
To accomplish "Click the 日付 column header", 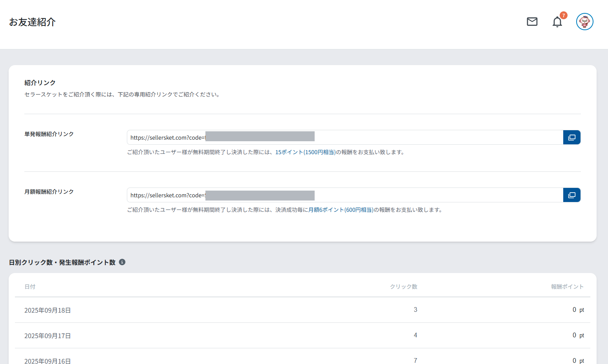I will coord(30,287).
